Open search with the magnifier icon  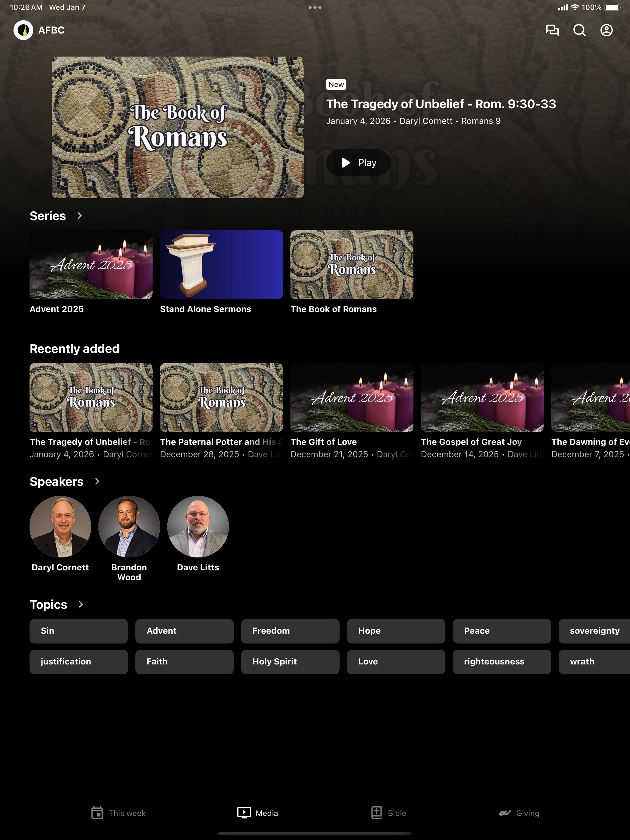tap(579, 30)
